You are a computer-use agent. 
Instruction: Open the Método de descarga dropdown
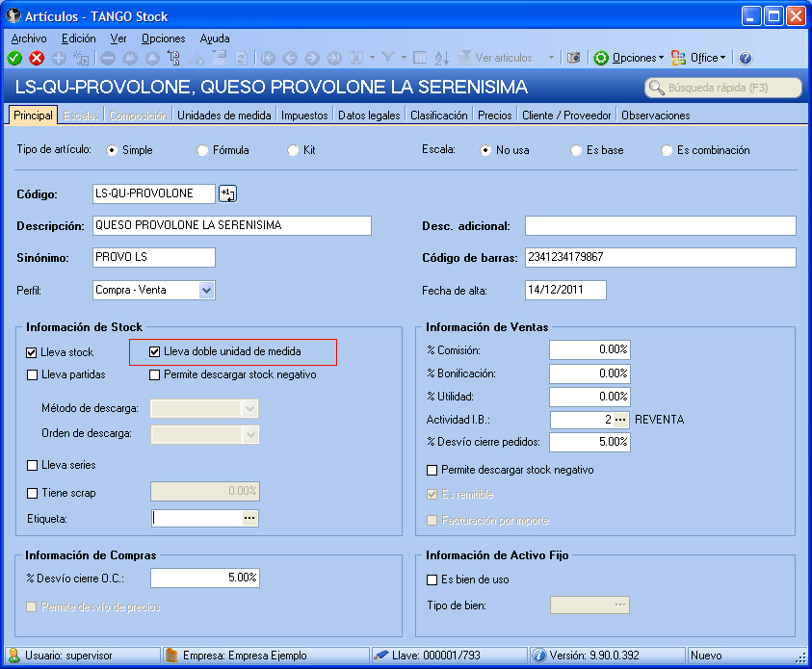point(249,409)
